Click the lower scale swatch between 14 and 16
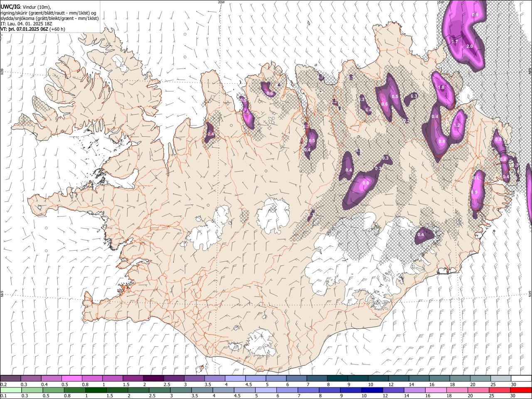 tap(414, 390)
